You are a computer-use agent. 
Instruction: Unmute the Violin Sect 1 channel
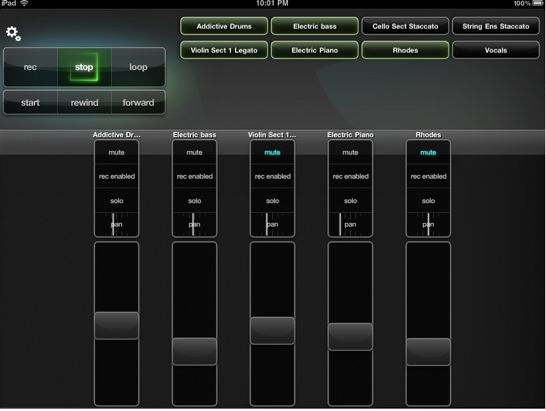272,153
